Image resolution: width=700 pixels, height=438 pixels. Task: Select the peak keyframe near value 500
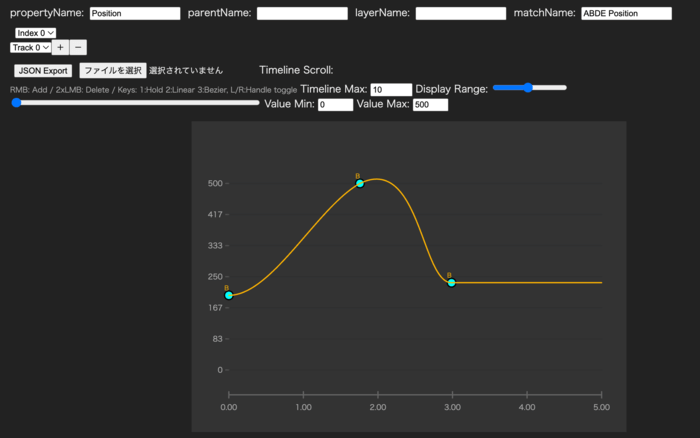[360, 184]
